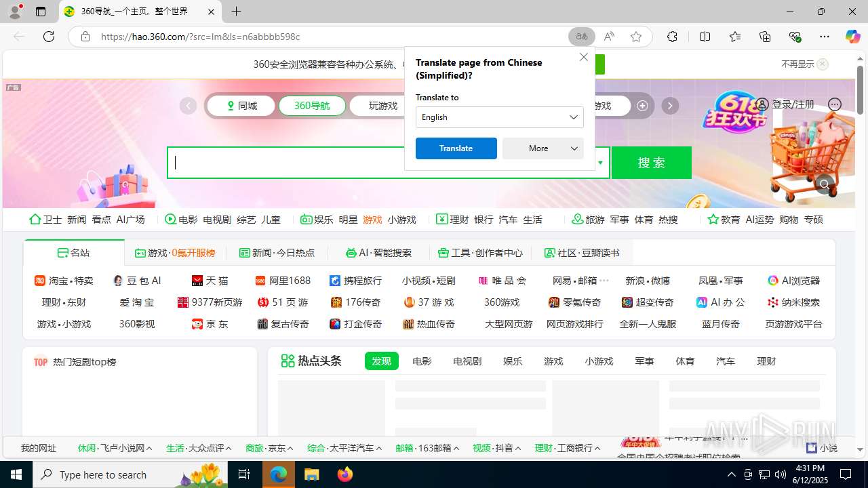Open the Extensions puzzle icon
The image size is (868, 488).
click(x=672, y=37)
